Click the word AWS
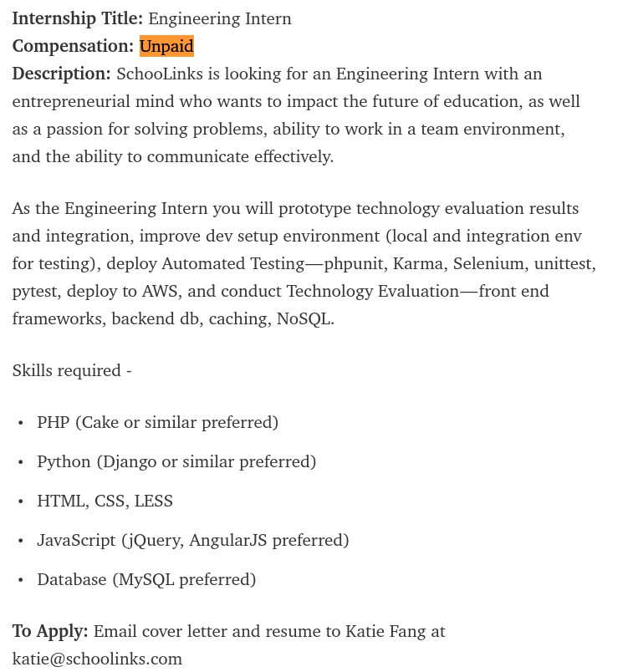 [x=160, y=291]
